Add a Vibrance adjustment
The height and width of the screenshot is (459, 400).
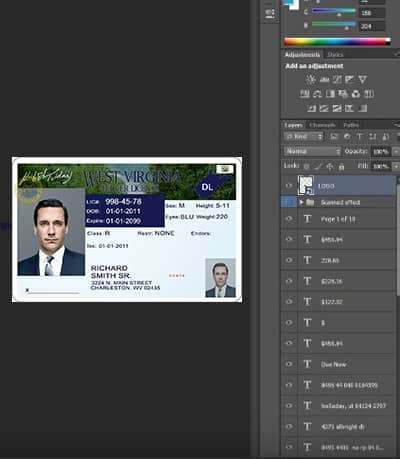(363, 79)
